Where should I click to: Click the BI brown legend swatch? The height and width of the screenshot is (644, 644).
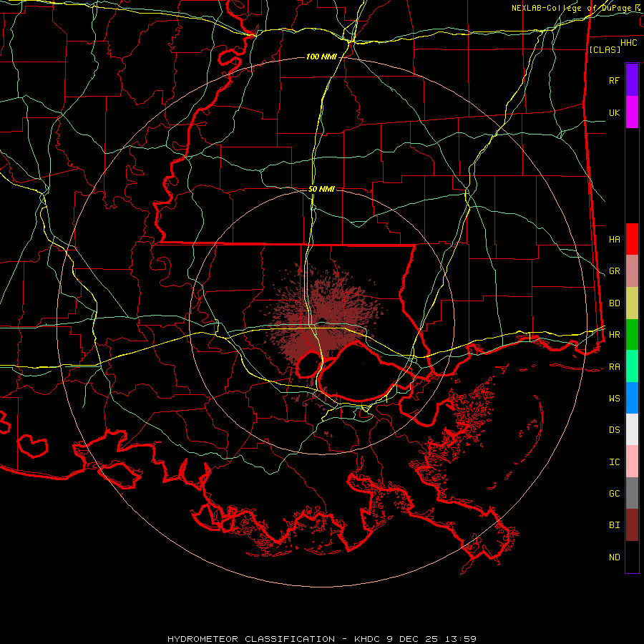(632, 525)
